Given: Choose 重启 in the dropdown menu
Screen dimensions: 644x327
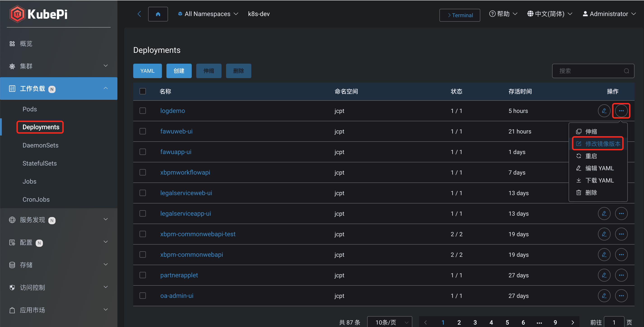Looking at the screenshot, I should tap(591, 156).
